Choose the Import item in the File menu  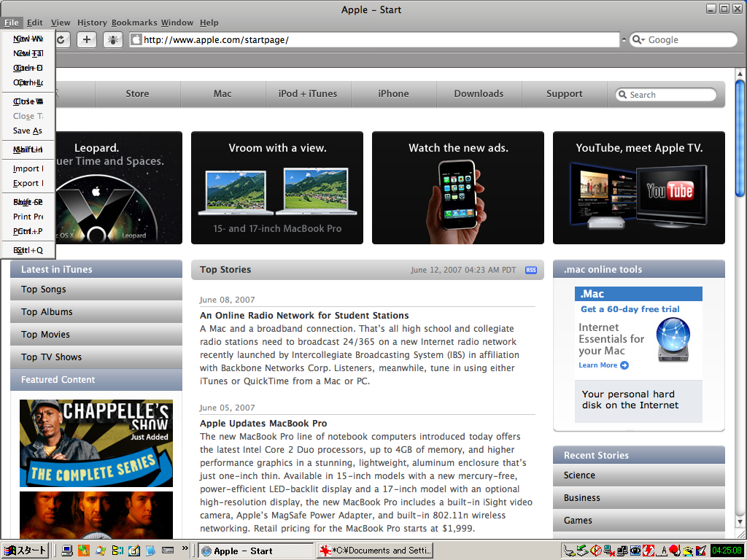coord(28,168)
